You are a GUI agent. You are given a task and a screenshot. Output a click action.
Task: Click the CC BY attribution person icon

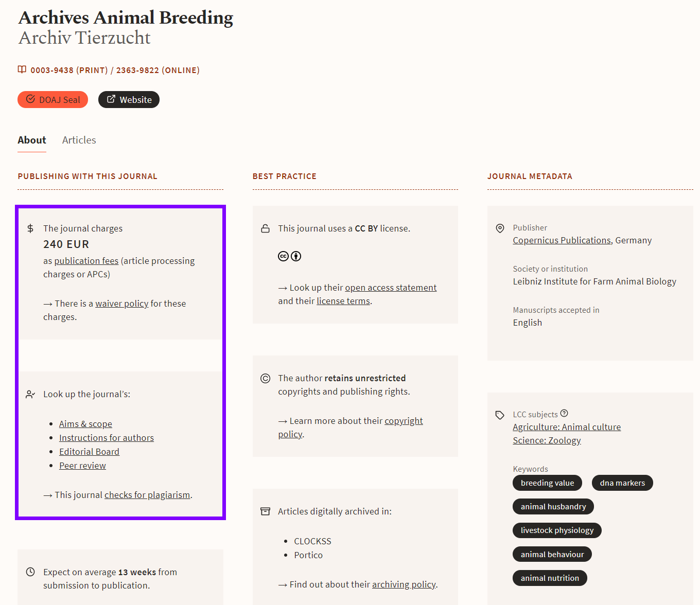(296, 256)
